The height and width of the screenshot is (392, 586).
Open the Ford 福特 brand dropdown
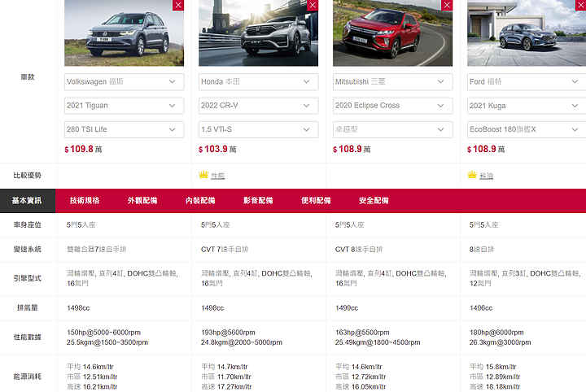pyautogui.click(x=527, y=82)
